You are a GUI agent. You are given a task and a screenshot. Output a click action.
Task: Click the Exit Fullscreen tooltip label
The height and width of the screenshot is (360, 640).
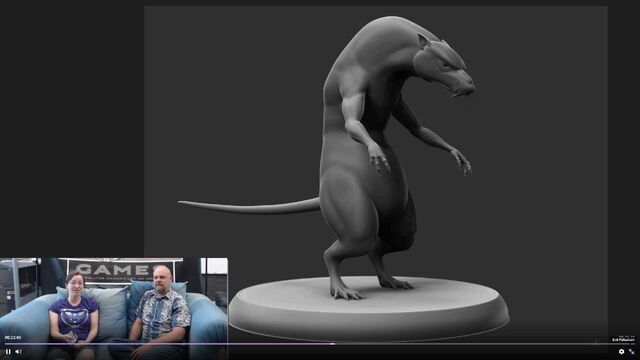(623, 340)
